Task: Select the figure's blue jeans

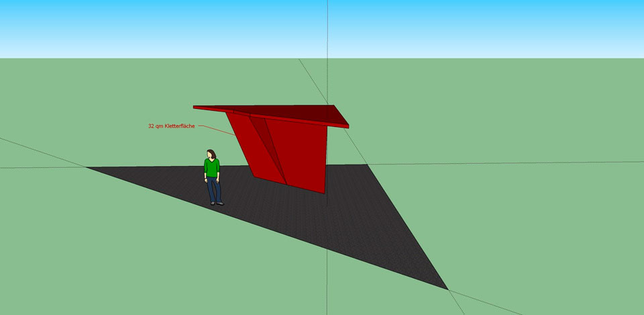Action: [213, 188]
